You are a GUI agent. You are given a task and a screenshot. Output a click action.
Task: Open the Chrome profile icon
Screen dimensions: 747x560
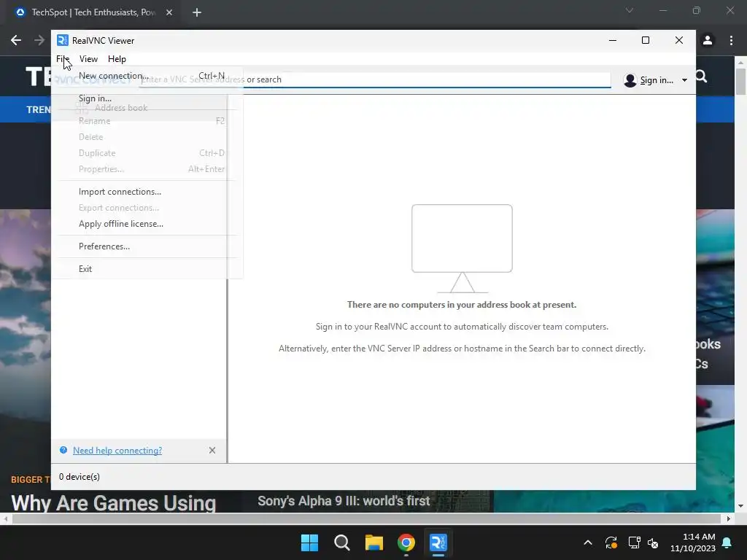click(708, 41)
